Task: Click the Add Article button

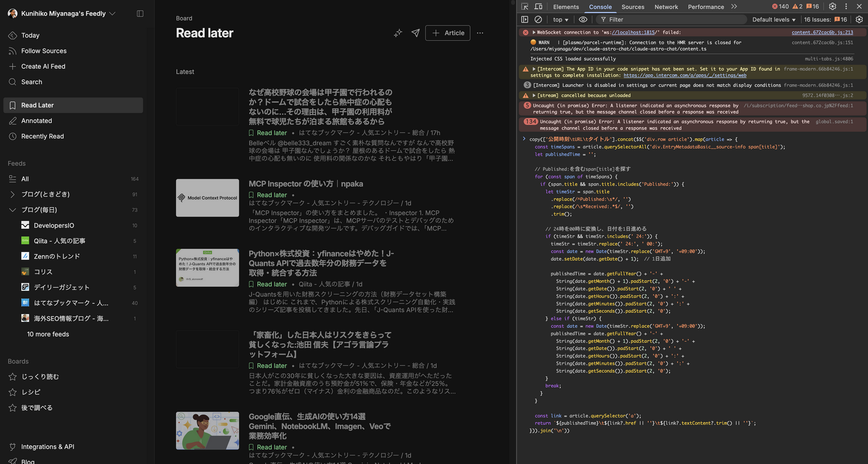Action: [448, 33]
